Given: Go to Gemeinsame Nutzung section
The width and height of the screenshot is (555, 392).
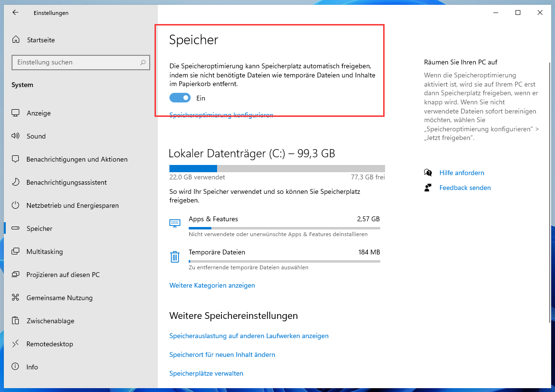Looking at the screenshot, I should coord(59,298).
